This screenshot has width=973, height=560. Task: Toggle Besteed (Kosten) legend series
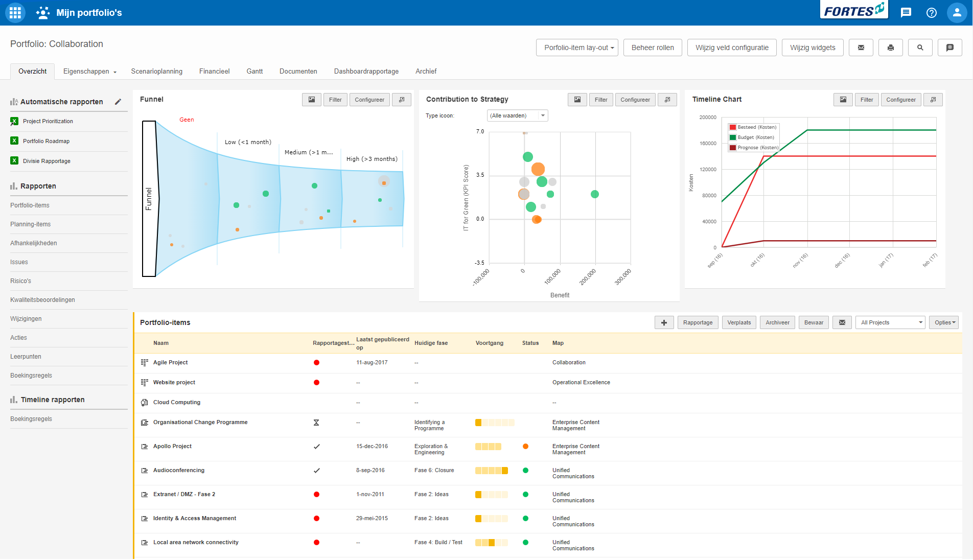752,127
